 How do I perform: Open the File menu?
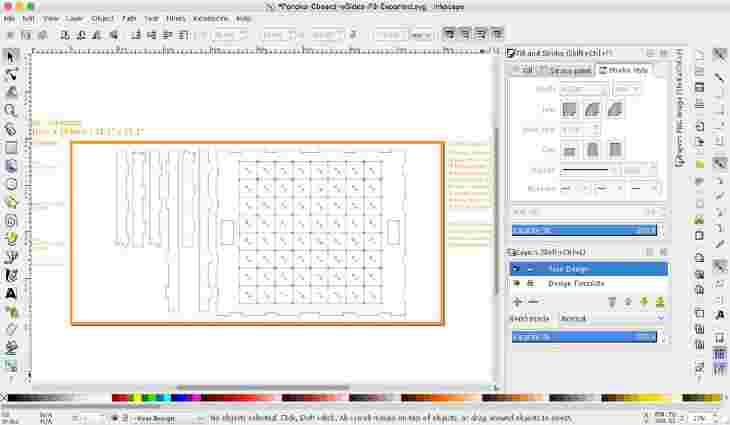coord(9,19)
